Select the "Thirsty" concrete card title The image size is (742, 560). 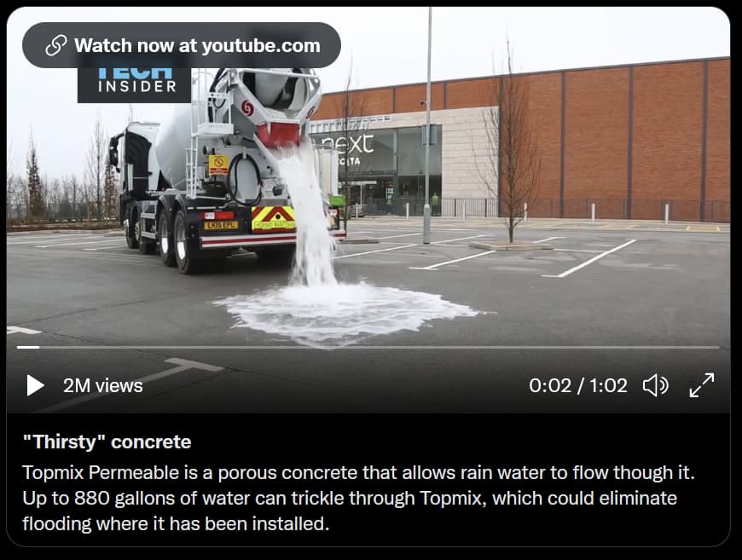coord(107,442)
